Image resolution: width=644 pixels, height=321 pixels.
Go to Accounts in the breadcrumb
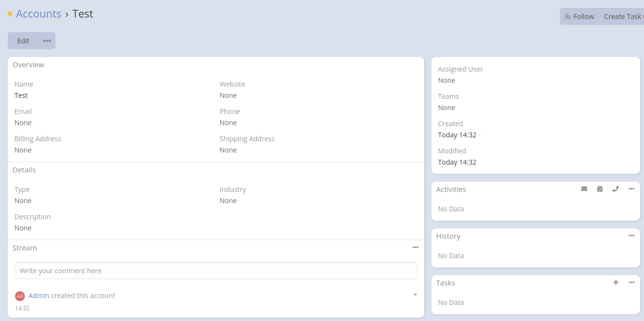click(38, 14)
